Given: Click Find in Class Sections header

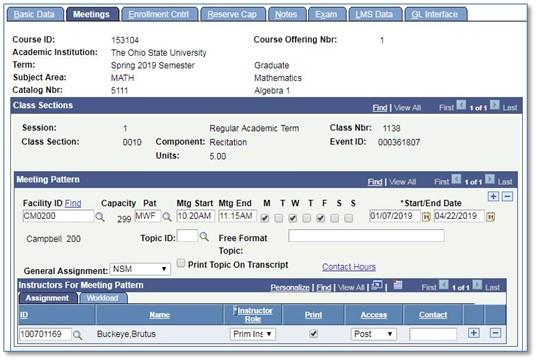Looking at the screenshot, I should 380,108.
